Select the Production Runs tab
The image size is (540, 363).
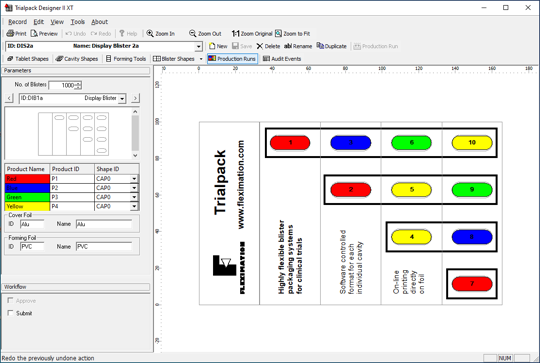[x=232, y=59]
